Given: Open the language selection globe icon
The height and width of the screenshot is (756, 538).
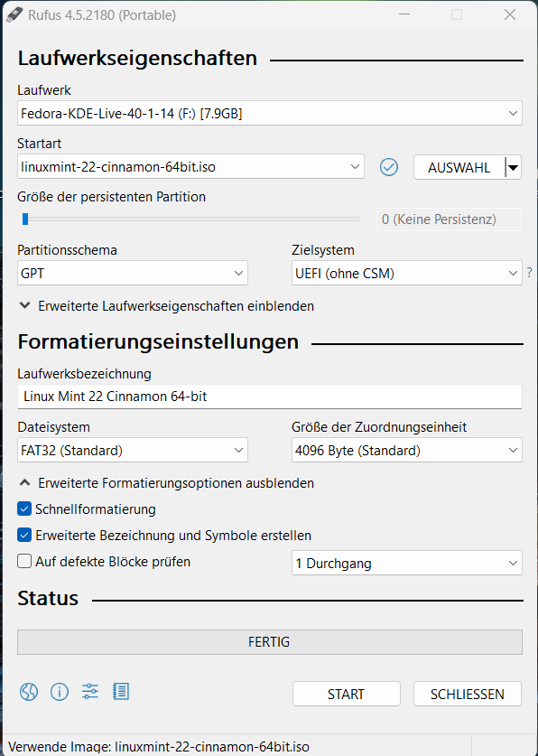Looking at the screenshot, I should (x=28, y=692).
